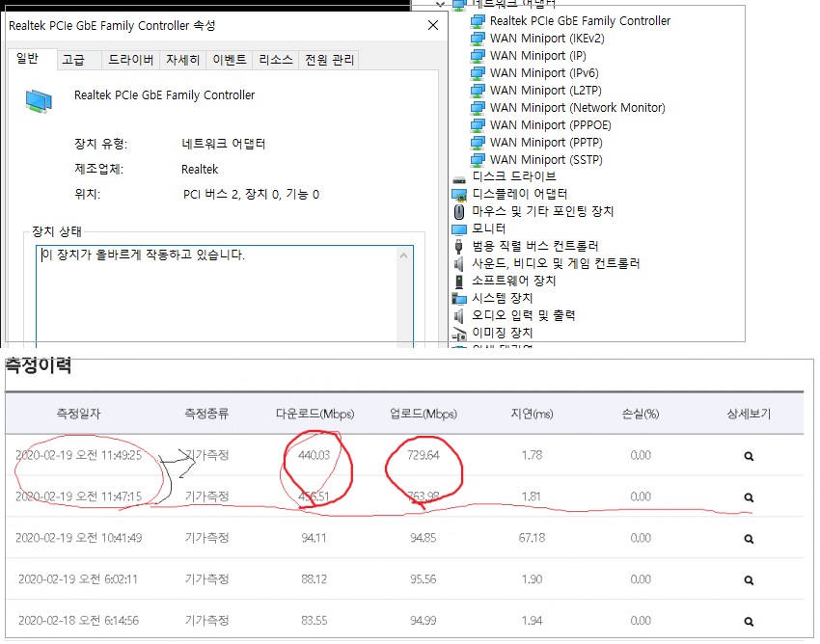The width and height of the screenshot is (820, 644).
Task: Collapse the 네트워크 어댑터 tree node
Action: 441,4
